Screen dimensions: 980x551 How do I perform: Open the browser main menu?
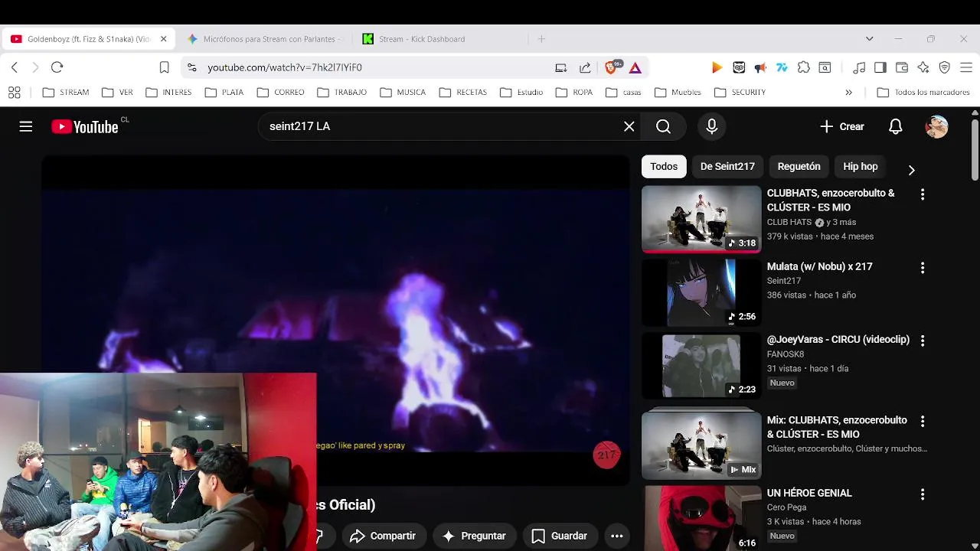point(965,67)
